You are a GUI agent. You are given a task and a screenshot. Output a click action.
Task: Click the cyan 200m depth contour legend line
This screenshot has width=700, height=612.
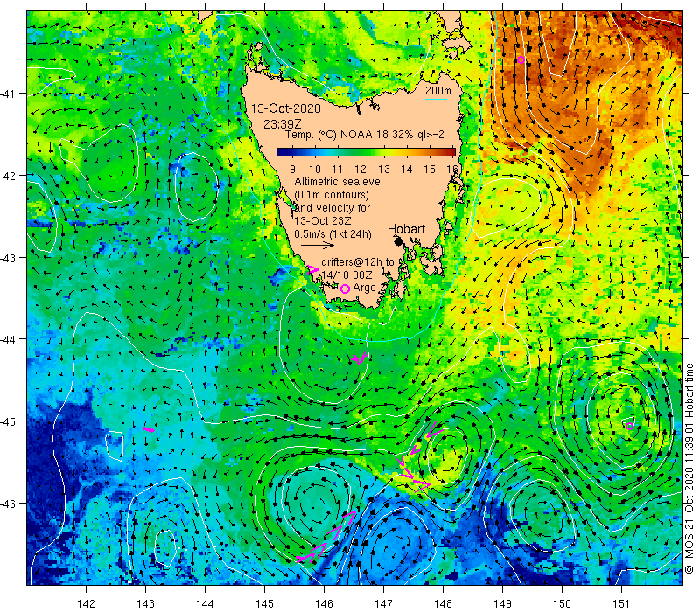[x=436, y=99]
